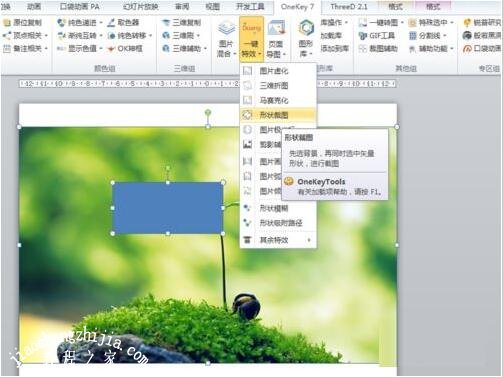Click the green rotation handle above the picture

click(208, 113)
